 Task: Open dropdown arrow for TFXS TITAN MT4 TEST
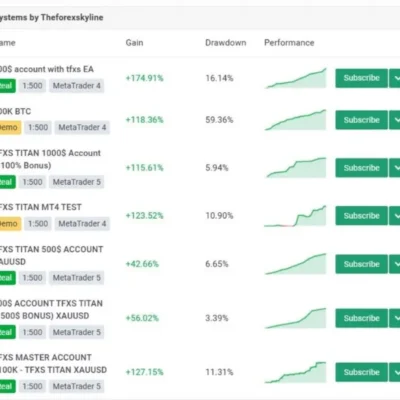[395, 216]
